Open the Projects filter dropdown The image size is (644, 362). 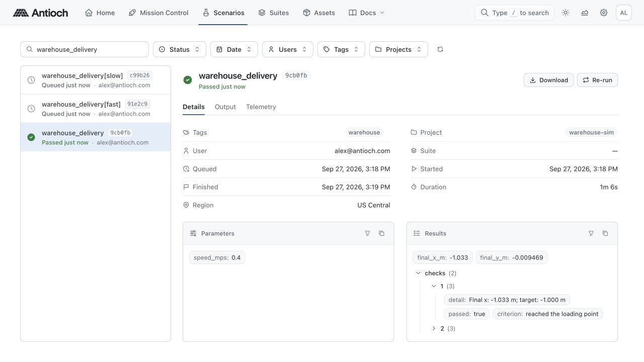[x=398, y=49]
